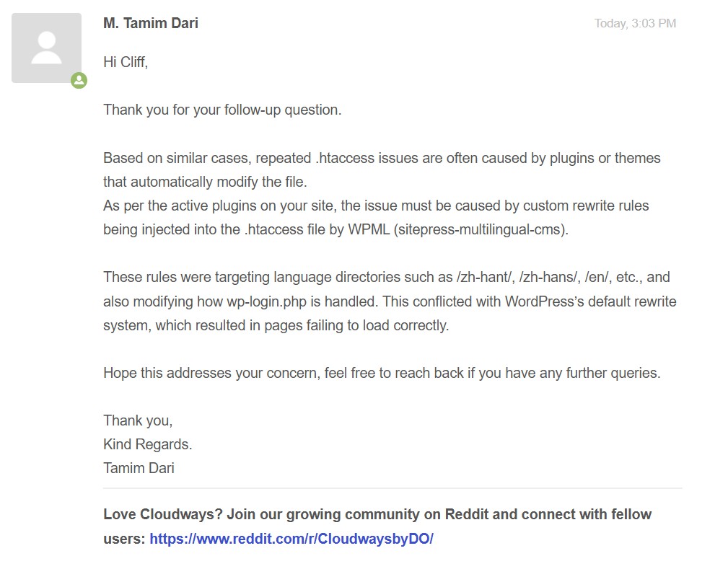Click the sender's gray avatar placeholder
728x569 pixels.
point(46,48)
